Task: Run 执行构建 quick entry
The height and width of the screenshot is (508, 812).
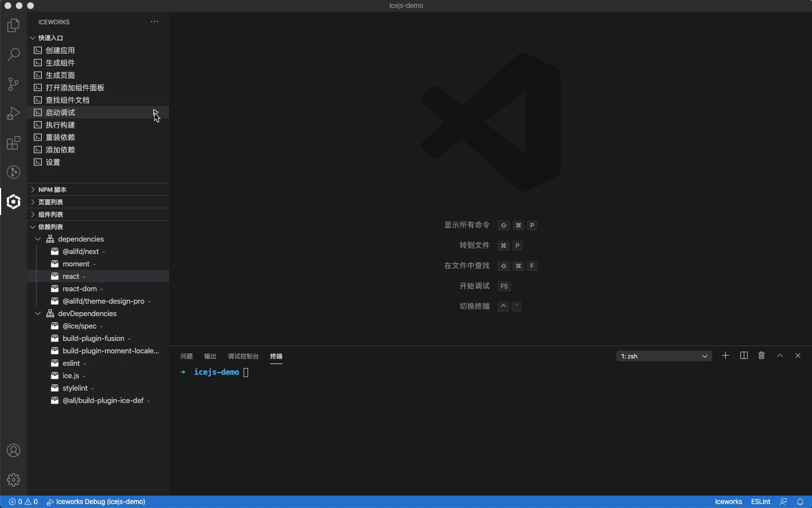Action: coord(98,125)
